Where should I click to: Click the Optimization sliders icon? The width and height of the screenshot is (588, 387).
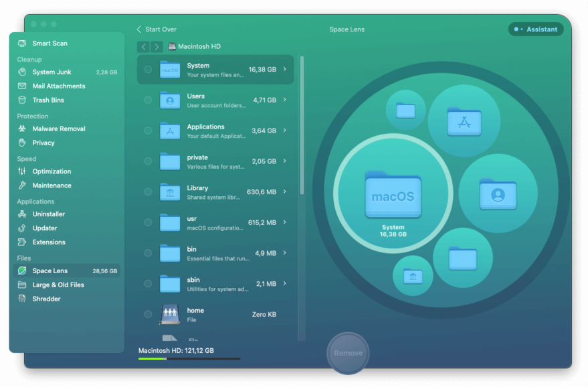22,171
